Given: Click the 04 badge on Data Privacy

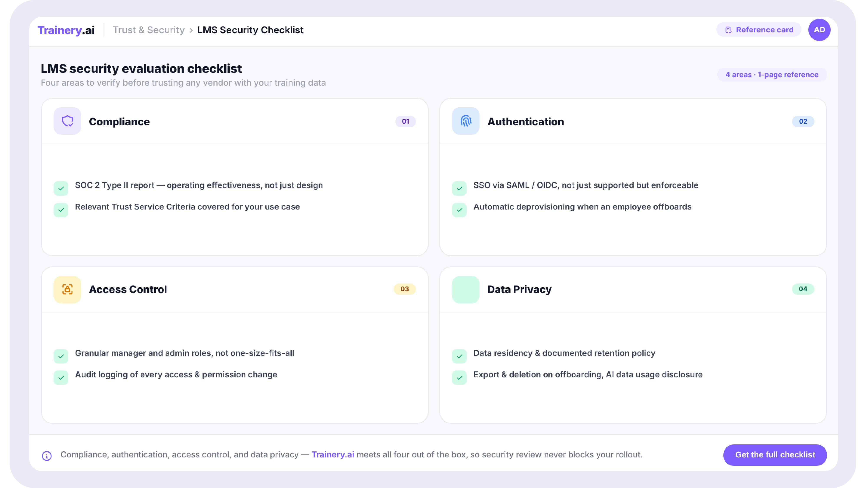Looking at the screenshot, I should click(803, 289).
